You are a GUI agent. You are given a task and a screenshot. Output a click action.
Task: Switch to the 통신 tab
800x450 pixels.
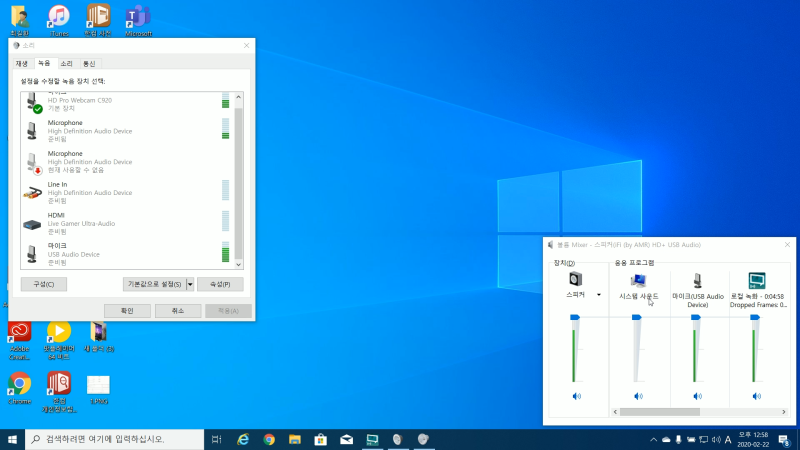click(x=89, y=64)
